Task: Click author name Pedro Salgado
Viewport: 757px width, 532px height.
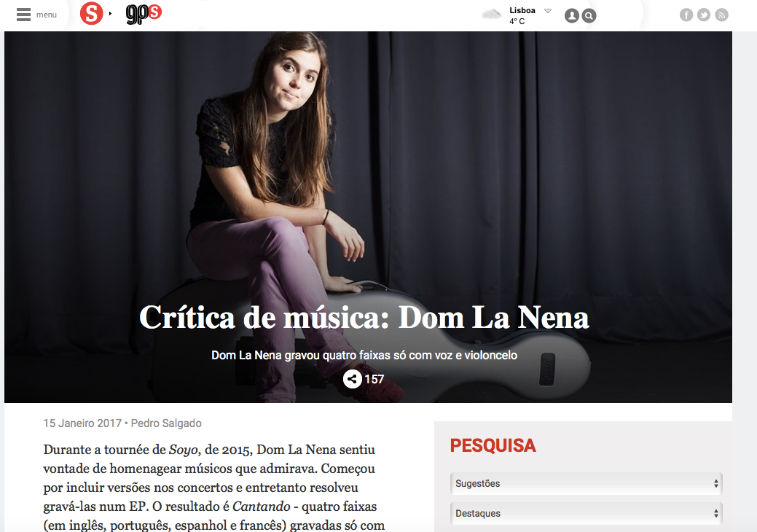Action: click(166, 423)
